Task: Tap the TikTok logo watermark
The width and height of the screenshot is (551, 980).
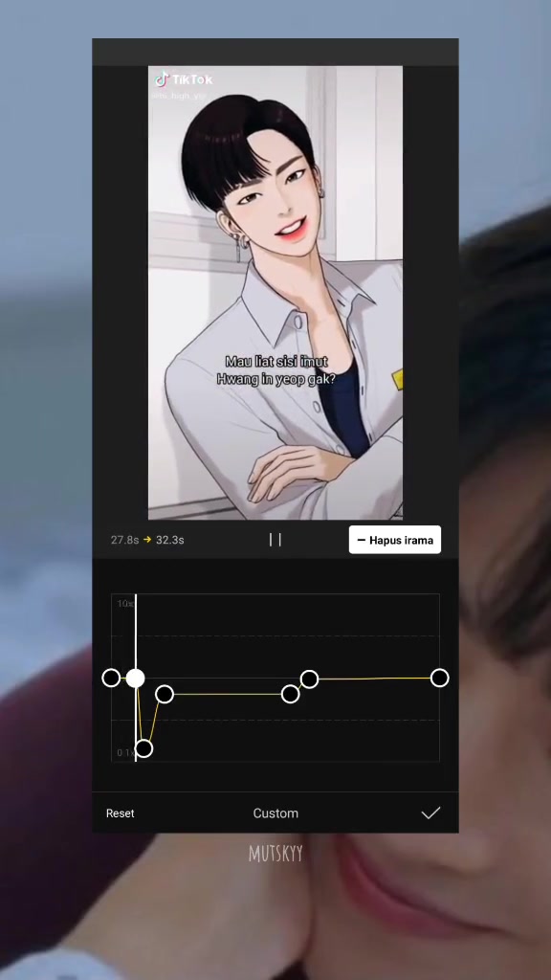Action: click(184, 79)
